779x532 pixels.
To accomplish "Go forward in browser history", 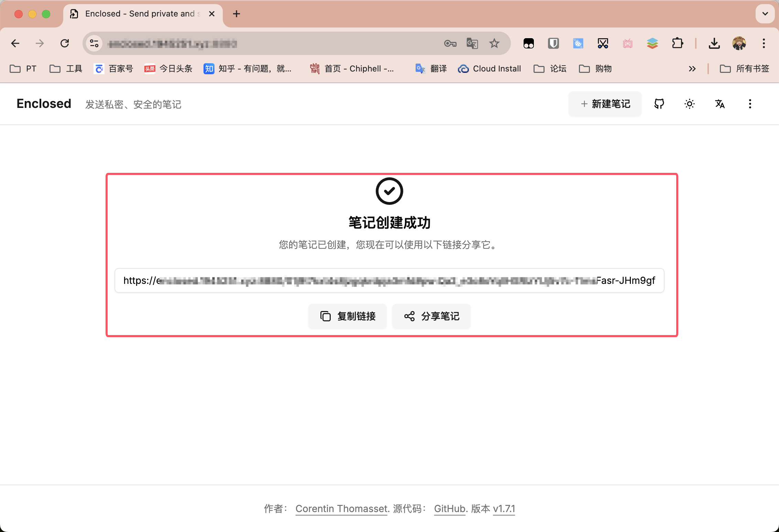I will click(40, 43).
